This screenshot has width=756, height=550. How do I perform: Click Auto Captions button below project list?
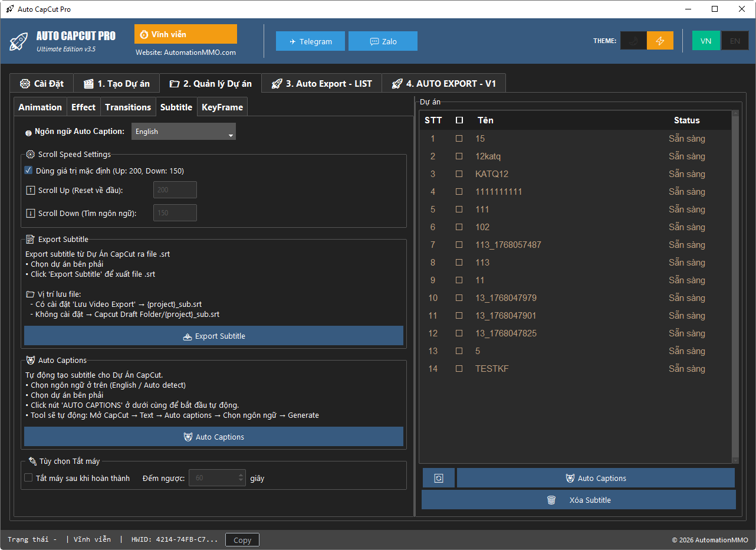pos(596,478)
